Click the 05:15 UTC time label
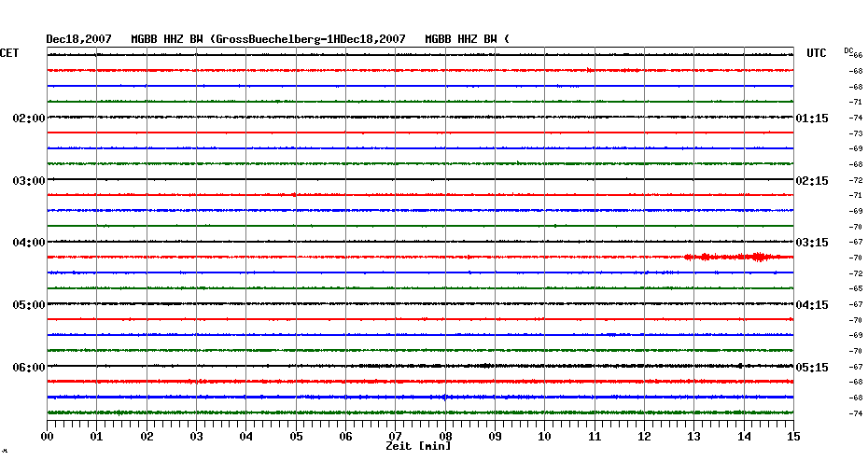Screen dimensions: 868x461 (x=812, y=368)
